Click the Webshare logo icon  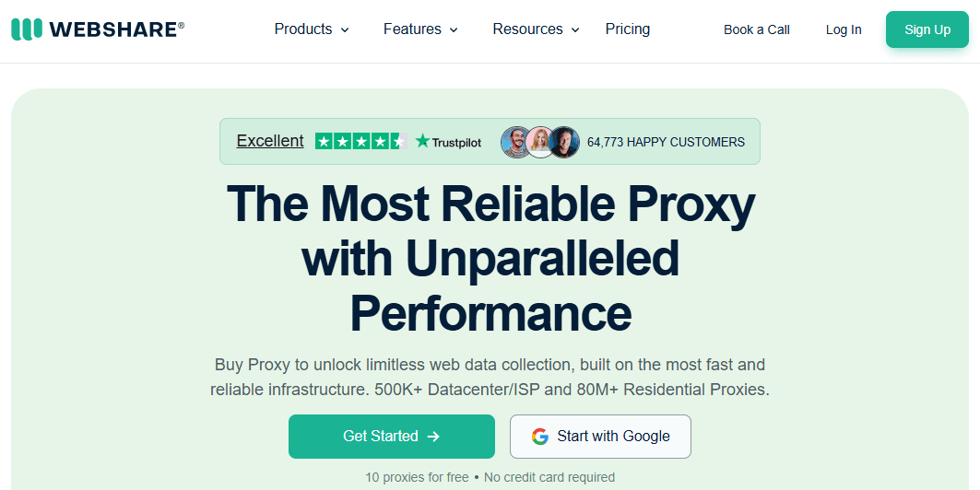tap(27, 29)
